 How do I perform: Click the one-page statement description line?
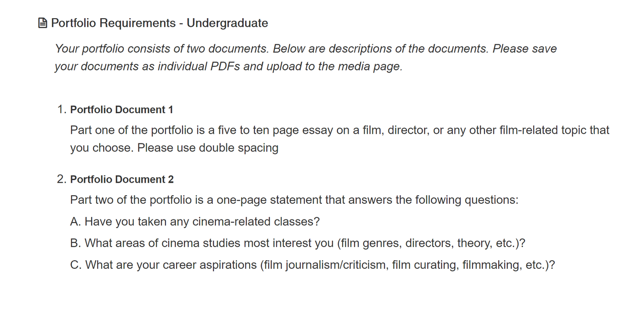click(x=294, y=200)
